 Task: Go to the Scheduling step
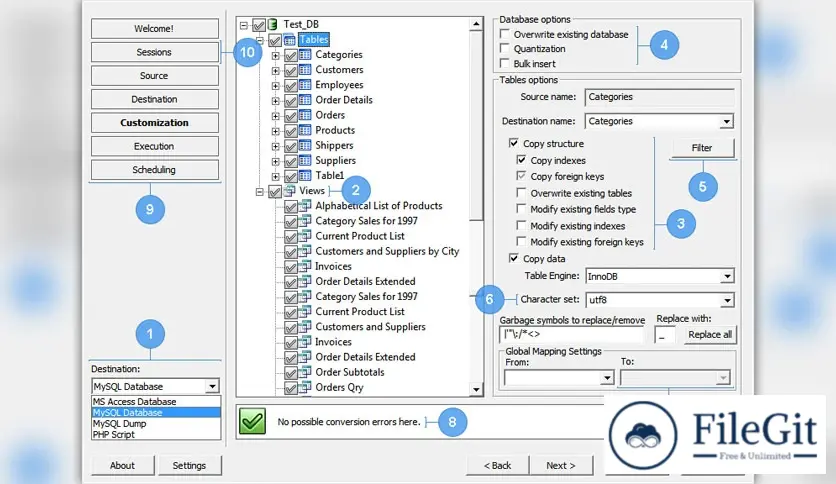(x=155, y=170)
